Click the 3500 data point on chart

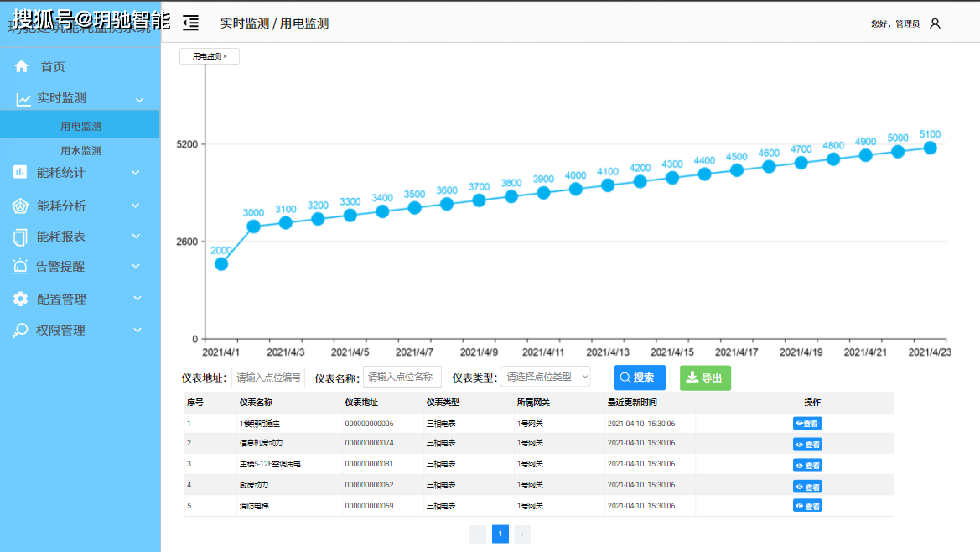tap(414, 208)
